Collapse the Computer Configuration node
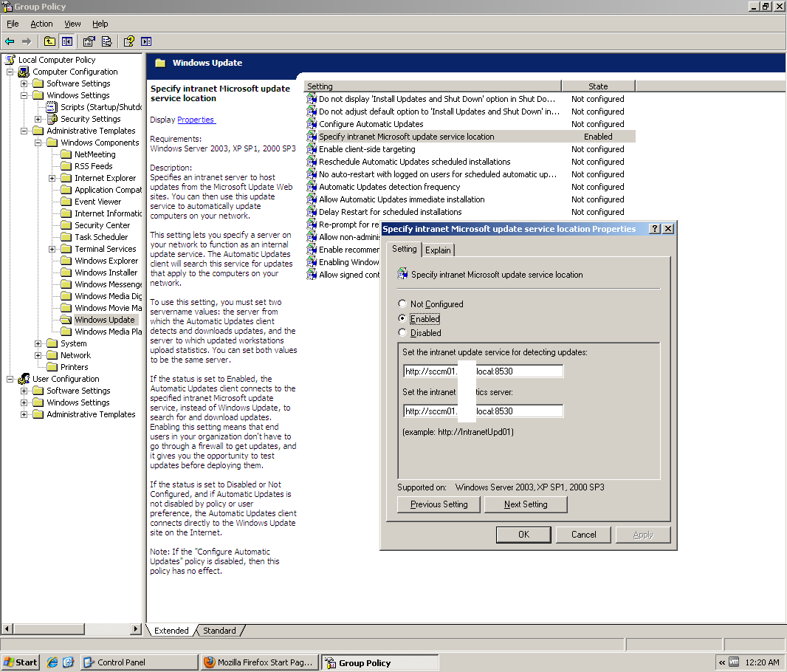787x672 pixels. (10, 72)
